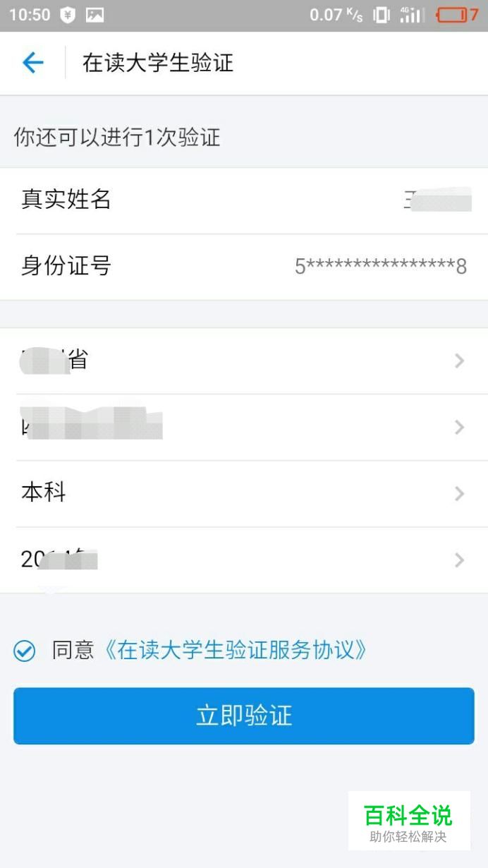This screenshot has height=868, width=488.
Task: Tap the 身份证号 ID number field
Action: pos(244,267)
